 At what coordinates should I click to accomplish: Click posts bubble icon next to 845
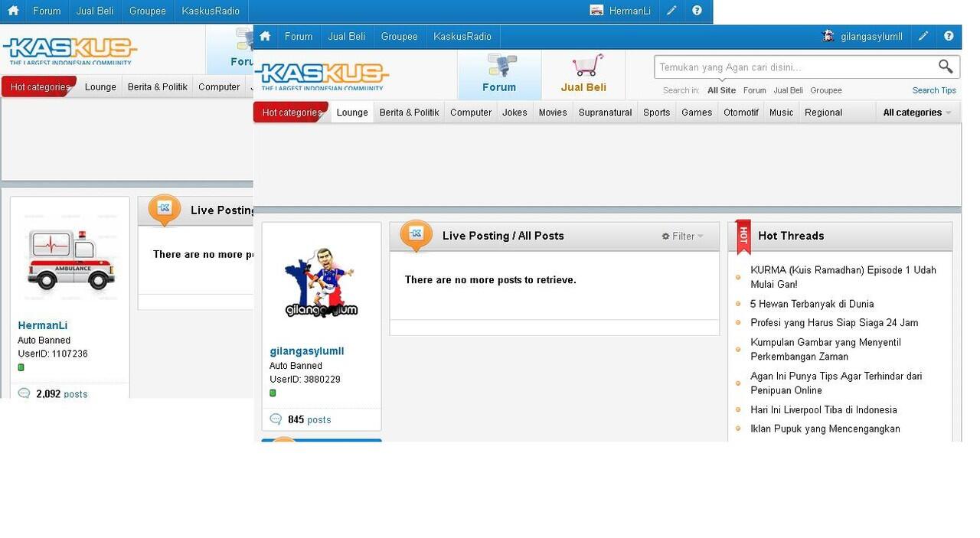pos(276,419)
